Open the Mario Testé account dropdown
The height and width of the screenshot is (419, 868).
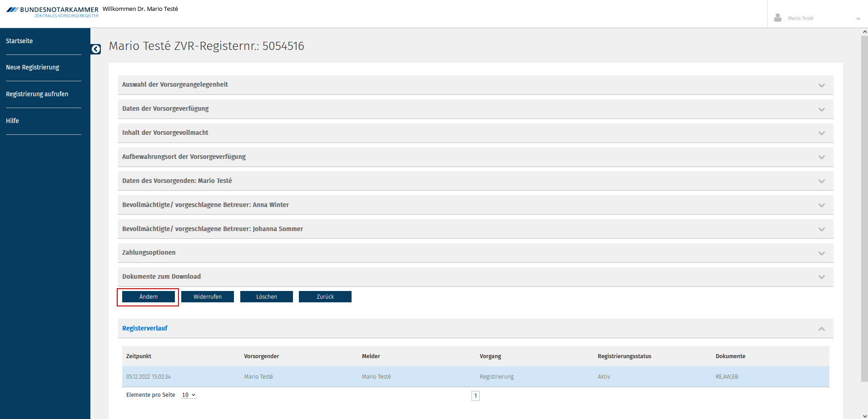click(858, 19)
